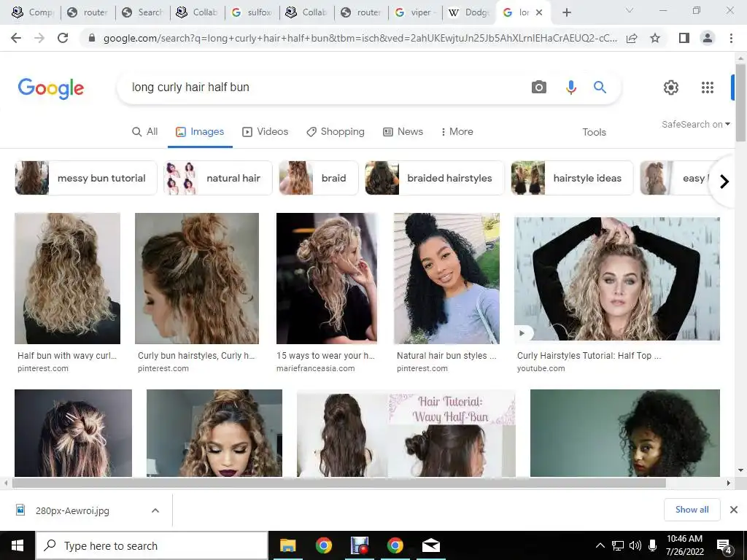
Task: Click the horizontal page scrollbar
Action: click(x=339, y=483)
